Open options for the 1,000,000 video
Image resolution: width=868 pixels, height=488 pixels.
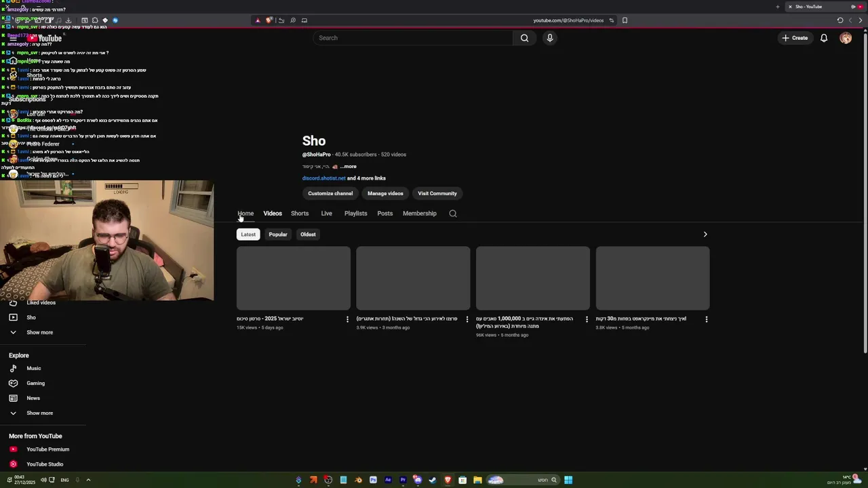point(587,319)
